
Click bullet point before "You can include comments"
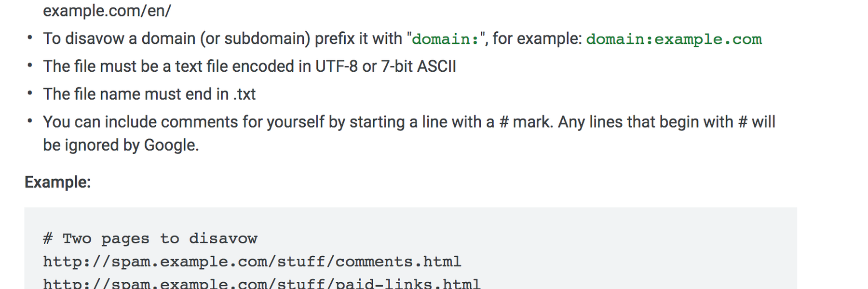coord(30,121)
